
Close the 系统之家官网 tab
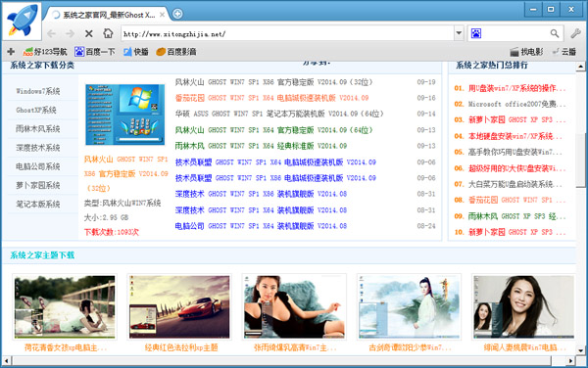[x=162, y=15]
